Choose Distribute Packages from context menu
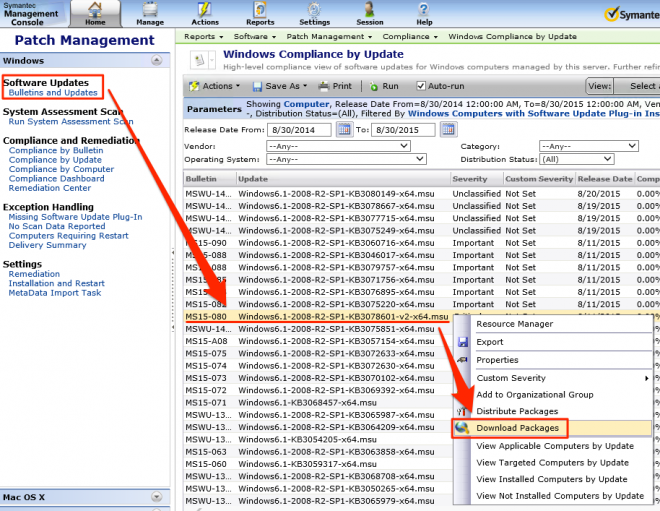 [517, 411]
